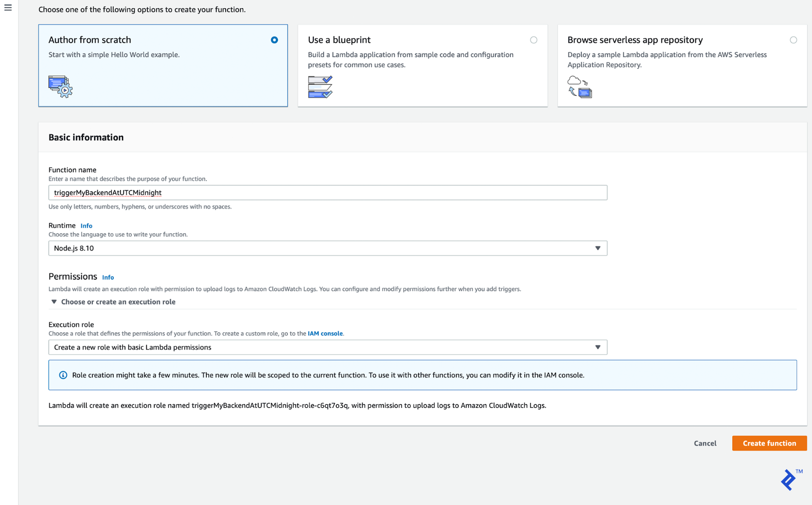This screenshot has width=812, height=505.
Task: Click inside the function name input field
Action: coord(328,193)
